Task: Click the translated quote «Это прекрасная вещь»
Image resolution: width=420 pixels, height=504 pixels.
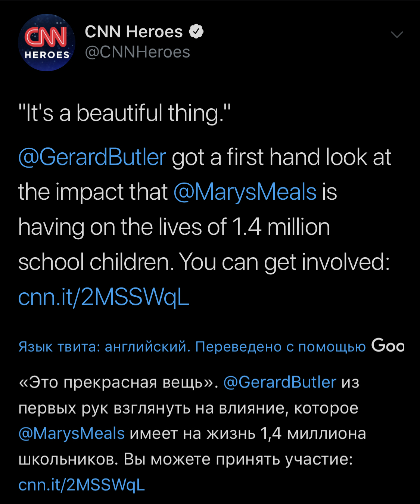Action: tap(118, 382)
